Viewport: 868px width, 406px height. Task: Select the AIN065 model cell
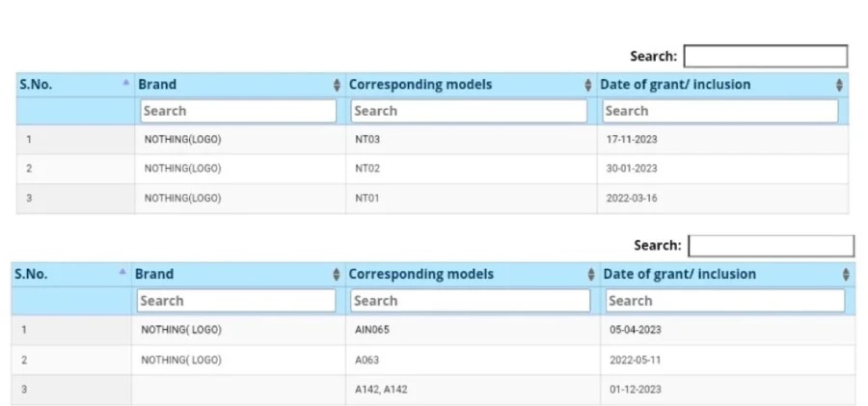coord(473,330)
